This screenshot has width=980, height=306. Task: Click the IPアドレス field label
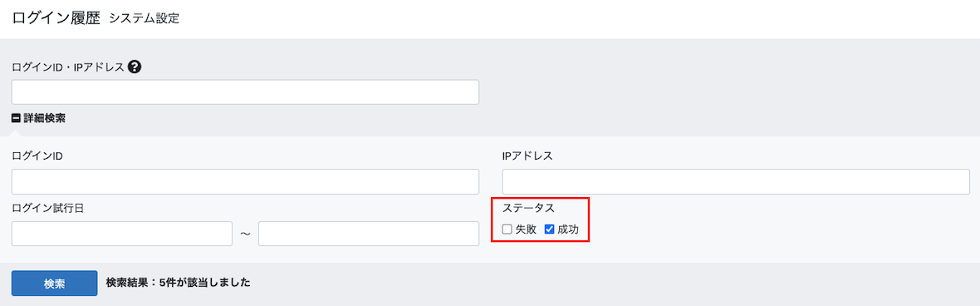pos(527,155)
